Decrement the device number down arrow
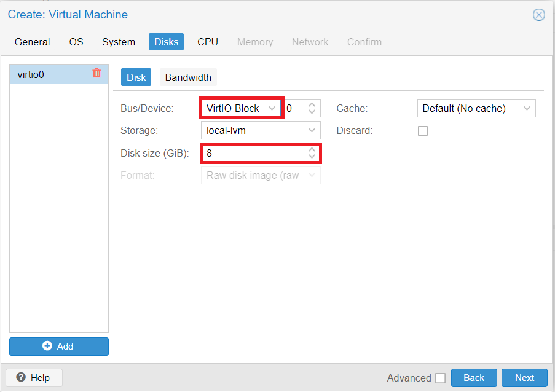The height and width of the screenshot is (392, 555). coord(312,111)
